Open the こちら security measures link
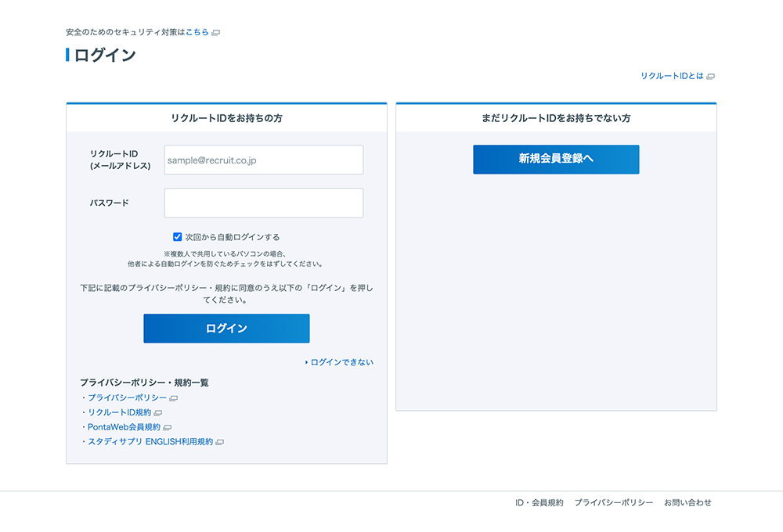Viewport: 783px width, 532px height. (x=197, y=33)
